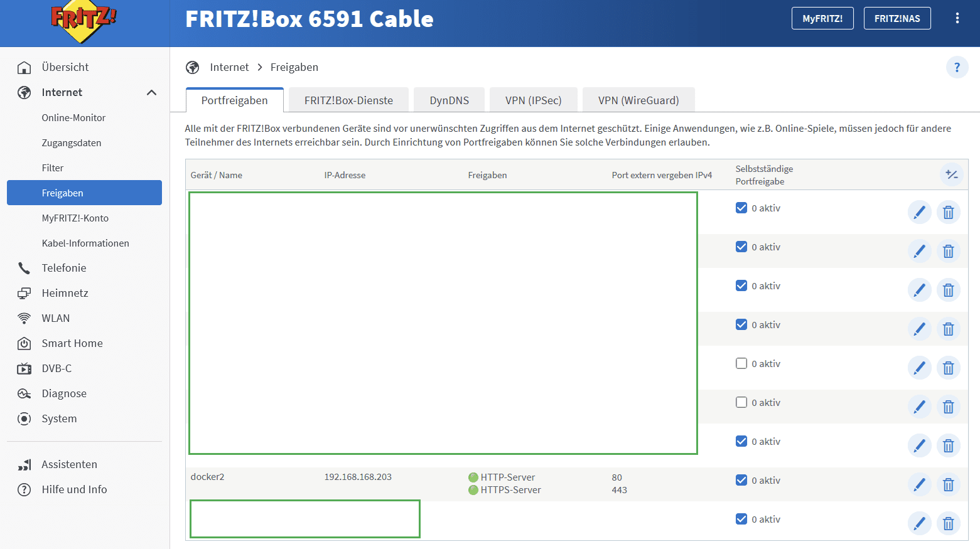Open Diagnose via its pulse icon
The image size is (980, 549).
click(24, 393)
